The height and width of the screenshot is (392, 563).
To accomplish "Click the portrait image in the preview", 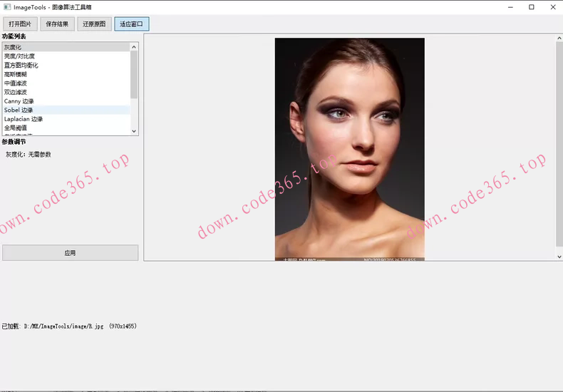I will tap(349, 148).
